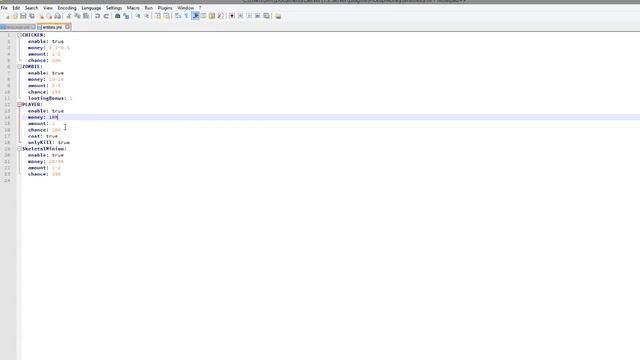This screenshot has width=640, height=360.
Task: Open the Plugins menu
Action: [x=165, y=8]
